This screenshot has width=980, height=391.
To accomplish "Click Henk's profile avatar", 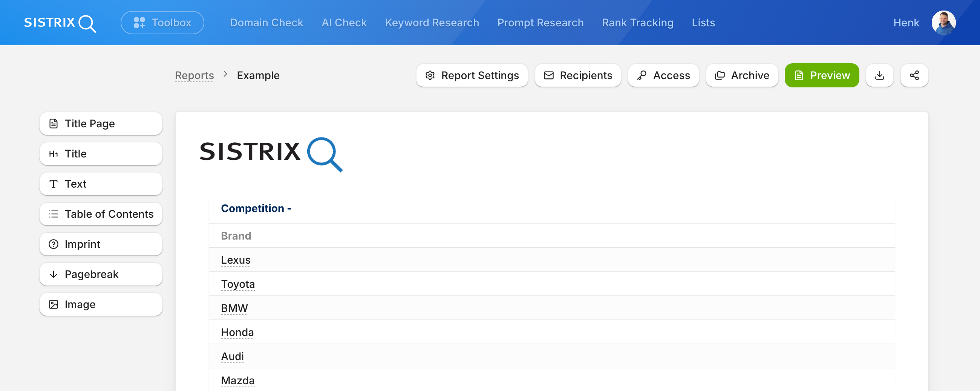I will (943, 23).
